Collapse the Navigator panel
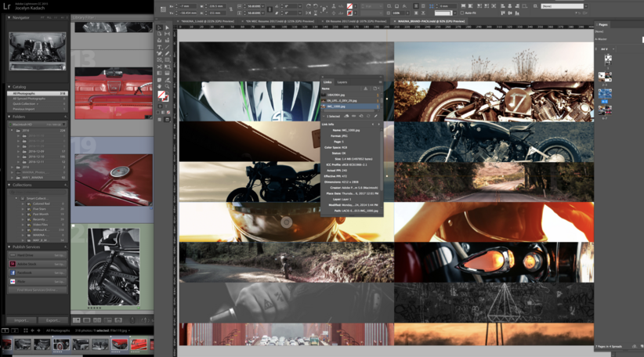 click(9, 18)
